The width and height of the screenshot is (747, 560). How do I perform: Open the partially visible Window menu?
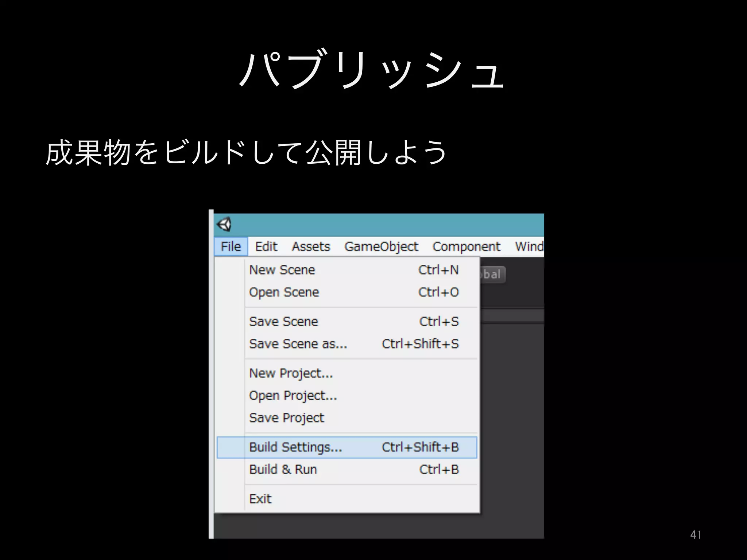pyautogui.click(x=529, y=246)
